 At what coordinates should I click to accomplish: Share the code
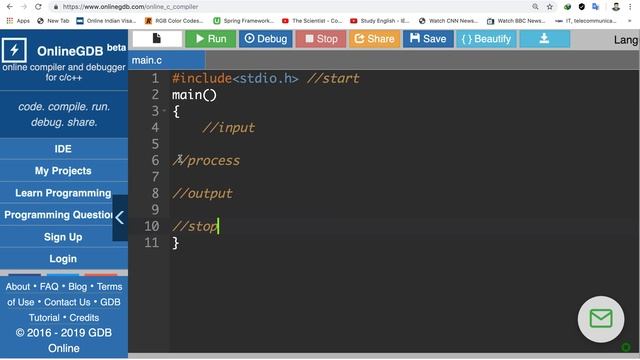(x=374, y=39)
